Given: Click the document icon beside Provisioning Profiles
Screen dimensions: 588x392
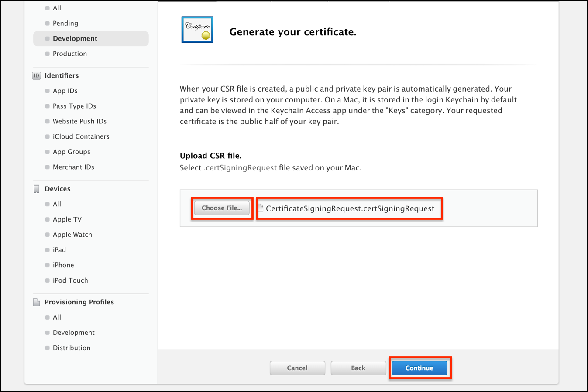Looking at the screenshot, I should (36, 301).
